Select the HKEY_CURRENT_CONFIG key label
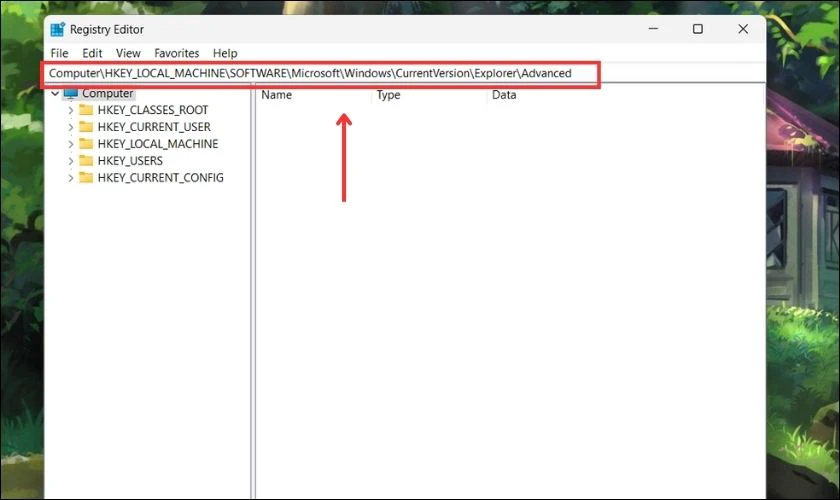The width and height of the screenshot is (840, 500). [x=161, y=177]
